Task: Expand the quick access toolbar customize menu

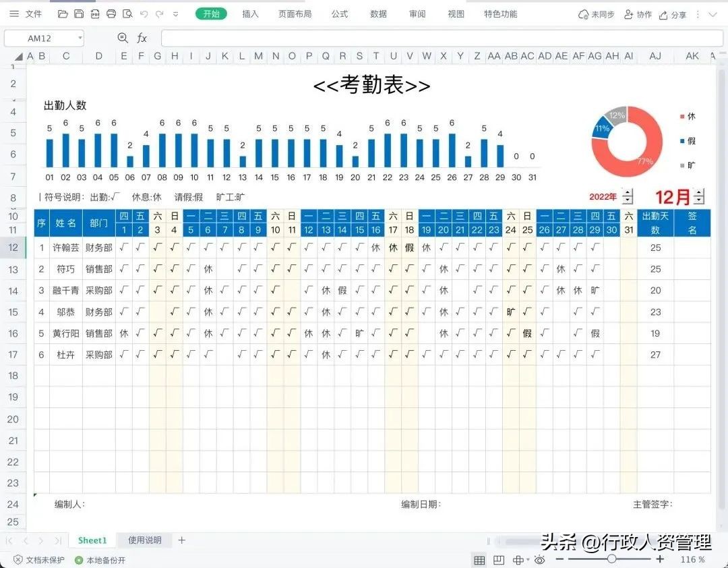Action: coord(174,13)
